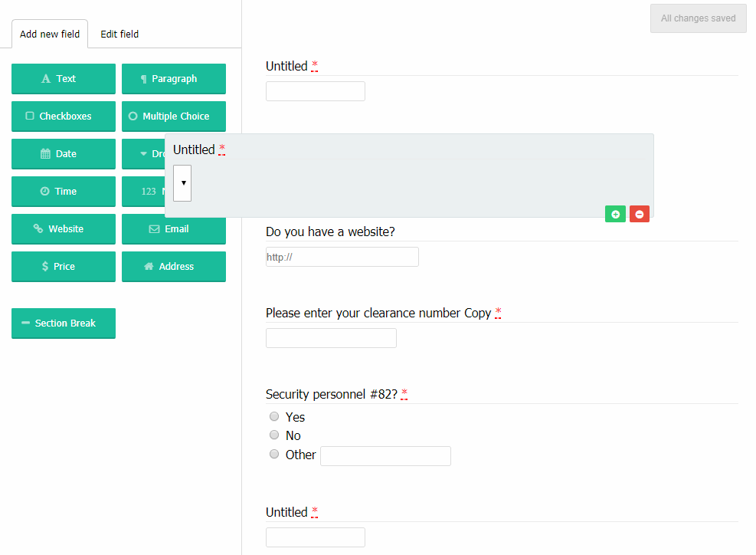Screen dimensions: 756x555
Task: Select the Text field type
Action: 63,79
